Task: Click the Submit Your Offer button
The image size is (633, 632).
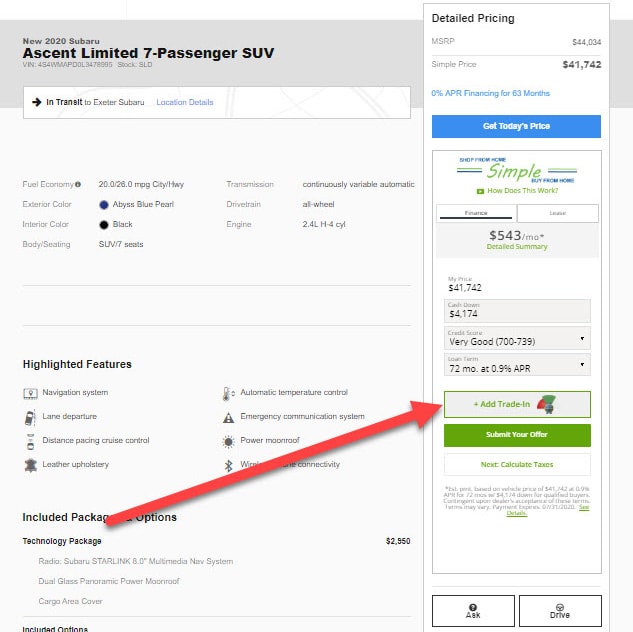Action: tap(517, 435)
